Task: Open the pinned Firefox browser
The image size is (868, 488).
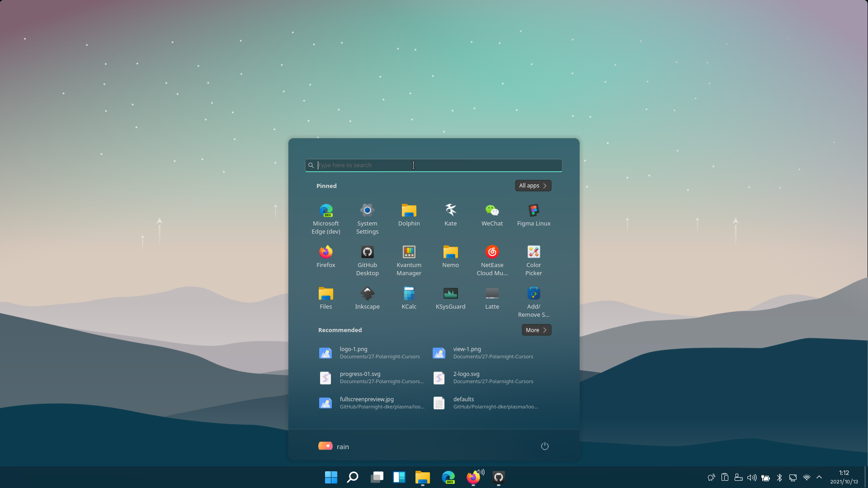Action: pyautogui.click(x=325, y=257)
